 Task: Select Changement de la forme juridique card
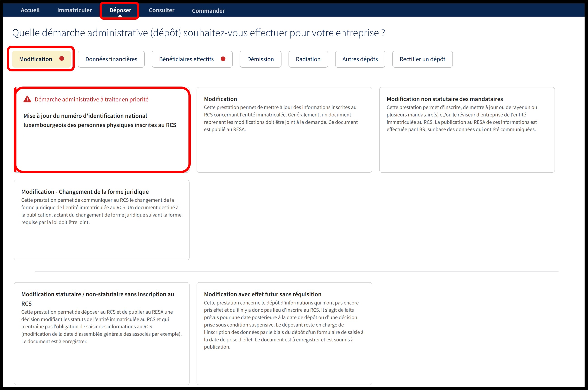(x=101, y=220)
